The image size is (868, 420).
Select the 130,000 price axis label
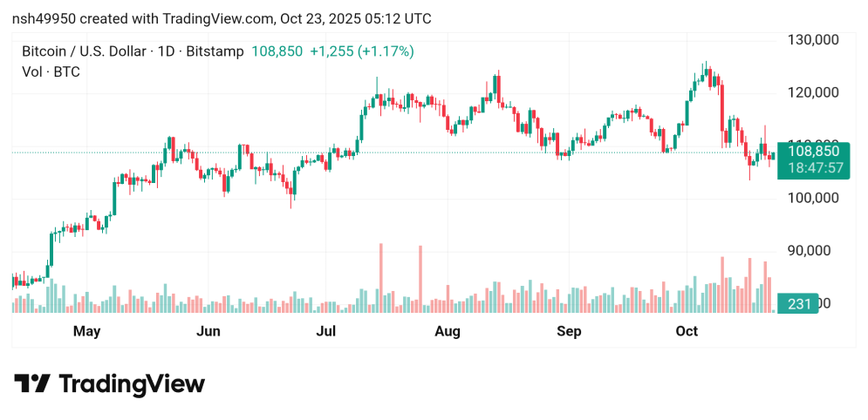pos(813,40)
